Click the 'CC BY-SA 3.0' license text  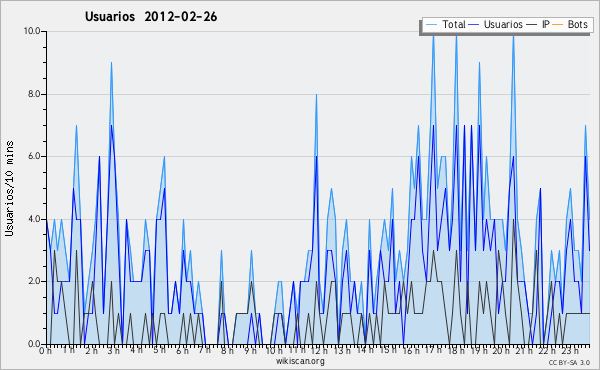569,362
